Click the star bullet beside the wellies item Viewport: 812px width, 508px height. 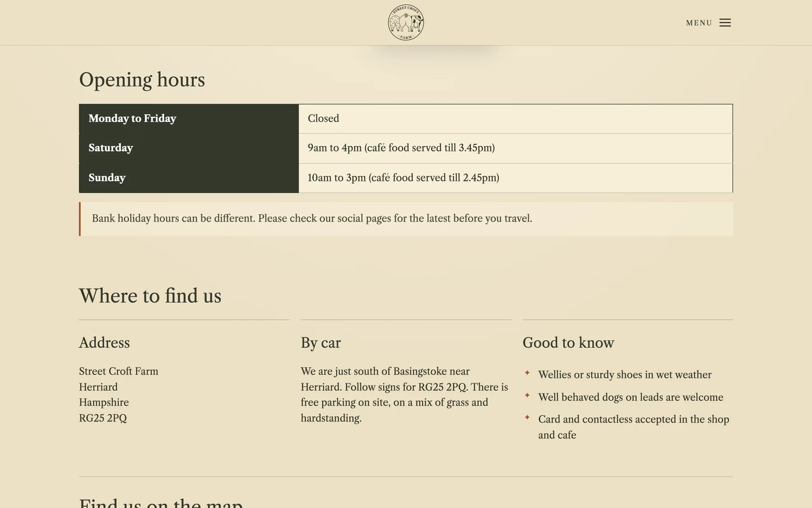(x=527, y=373)
